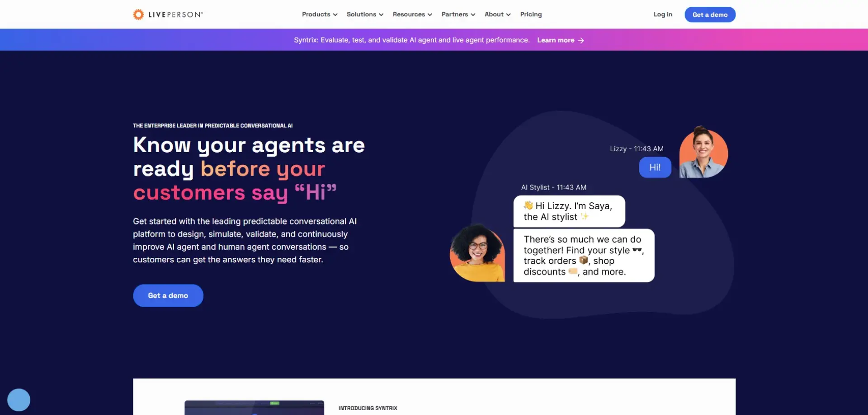Expand the Products dropdown menu
The image size is (868, 415).
320,14
